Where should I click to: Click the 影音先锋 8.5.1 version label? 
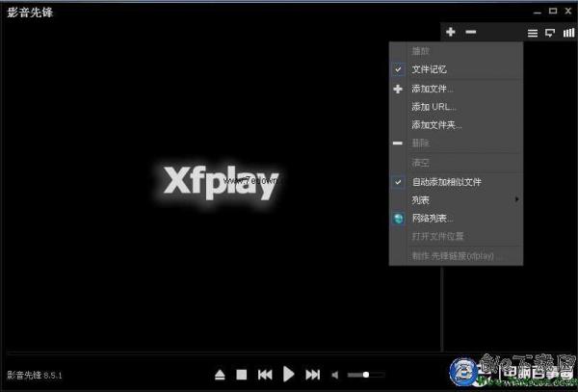point(35,376)
